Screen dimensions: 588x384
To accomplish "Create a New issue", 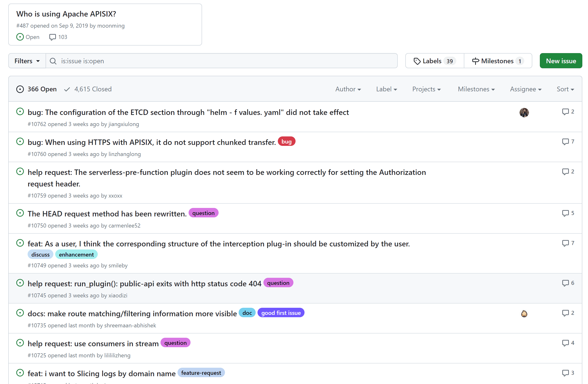I will [x=561, y=61].
